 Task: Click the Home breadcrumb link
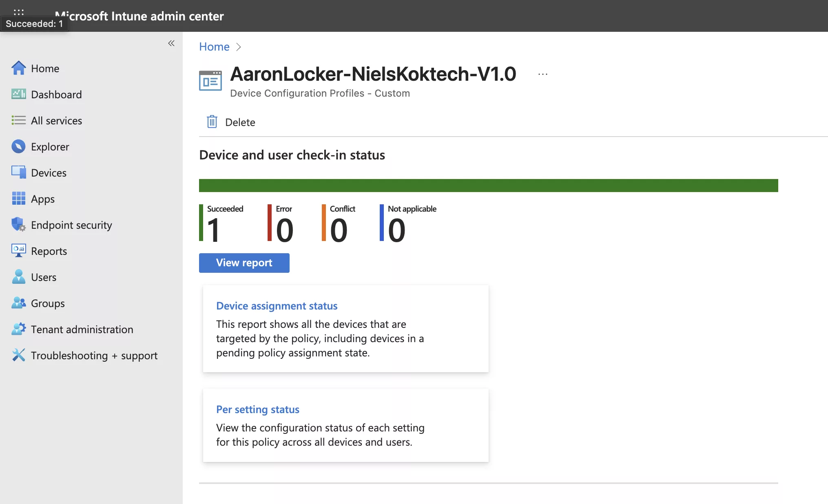point(214,47)
